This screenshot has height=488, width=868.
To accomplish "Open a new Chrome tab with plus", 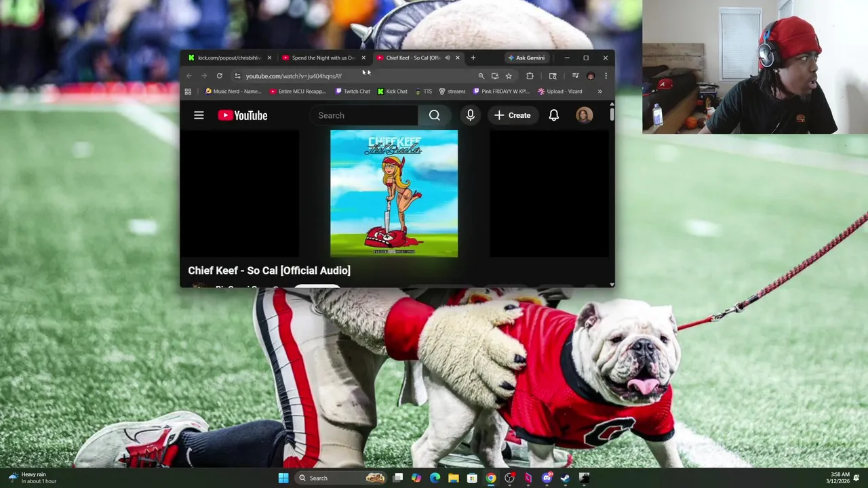I will point(473,58).
